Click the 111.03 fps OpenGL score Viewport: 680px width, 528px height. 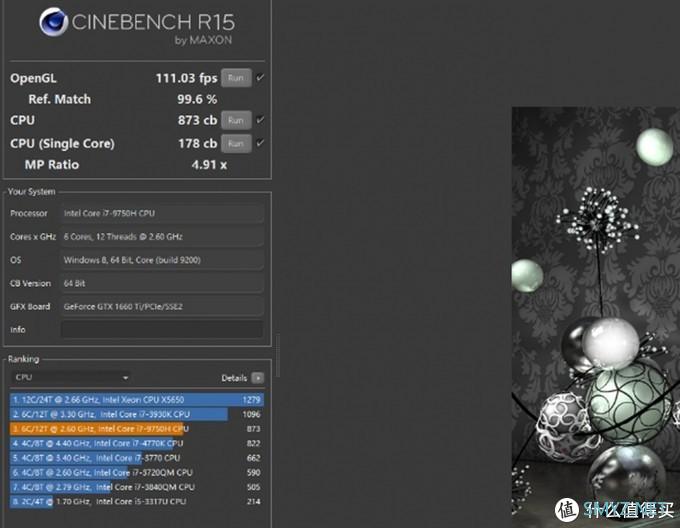point(186,78)
